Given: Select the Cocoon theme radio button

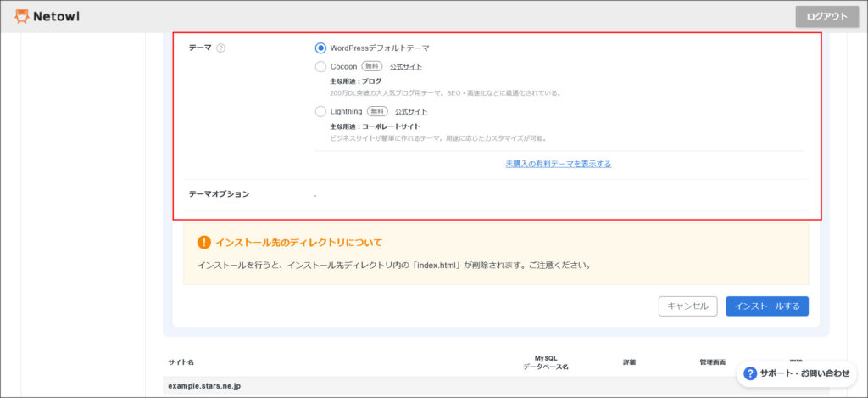Looking at the screenshot, I should (x=320, y=67).
